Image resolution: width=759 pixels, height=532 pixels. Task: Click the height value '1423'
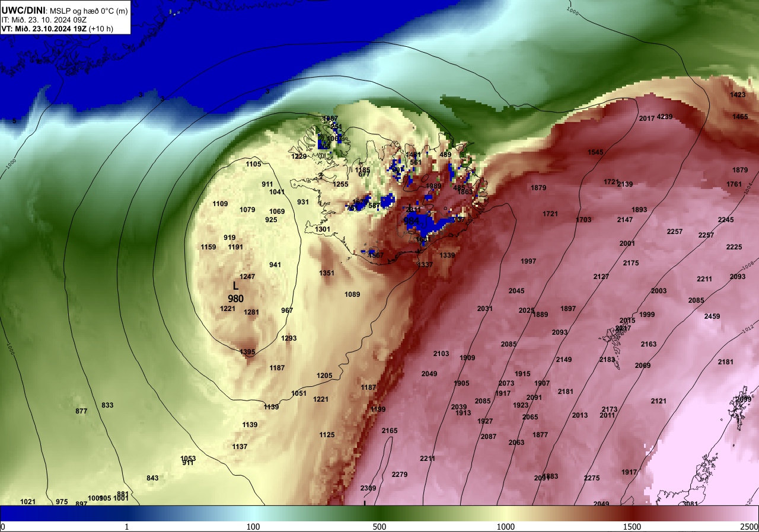738,95
